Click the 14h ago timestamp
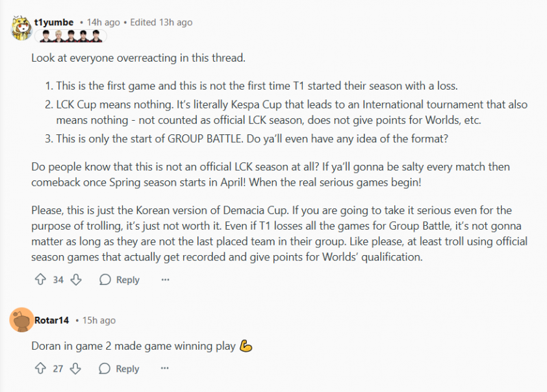This screenshot has height=392, width=547. (103, 22)
